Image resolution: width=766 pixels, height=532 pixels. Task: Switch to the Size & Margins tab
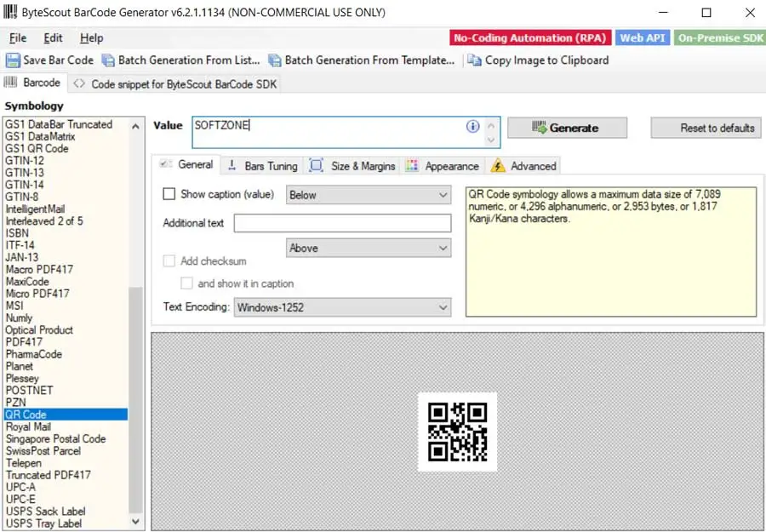[x=352, y=166]
